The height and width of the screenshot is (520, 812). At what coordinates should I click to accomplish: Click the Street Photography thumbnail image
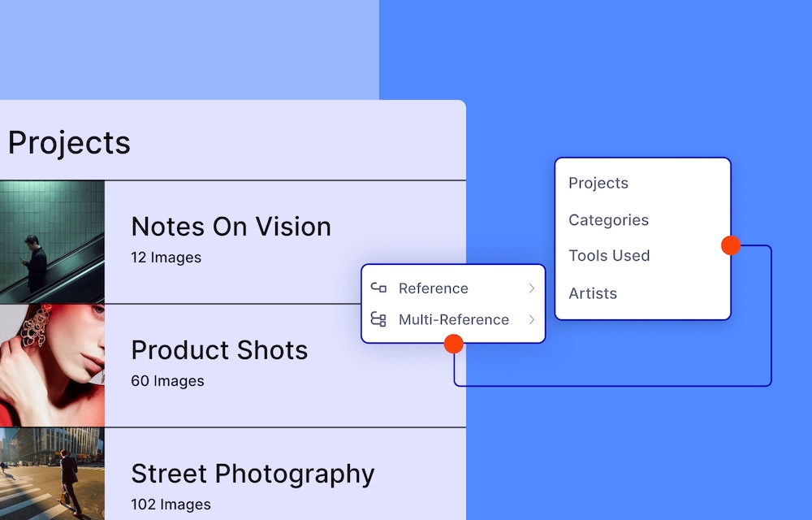52,474
